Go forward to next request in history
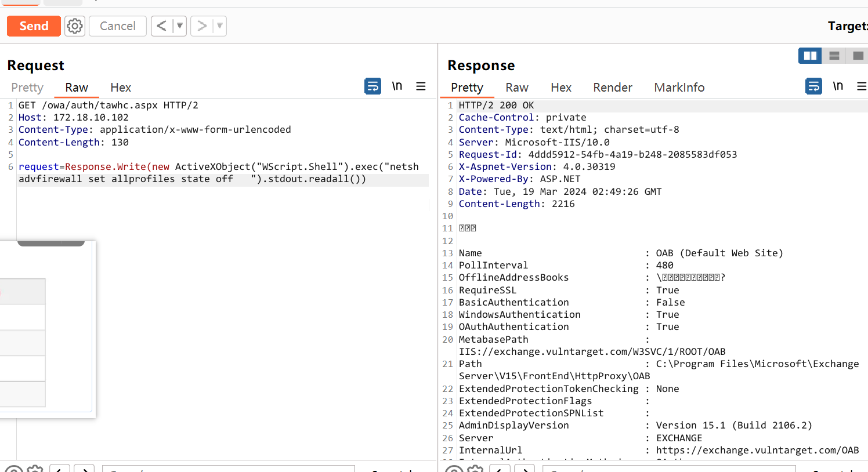The width and height of the screenshot is (868, 472). click(x=201, y=26)
